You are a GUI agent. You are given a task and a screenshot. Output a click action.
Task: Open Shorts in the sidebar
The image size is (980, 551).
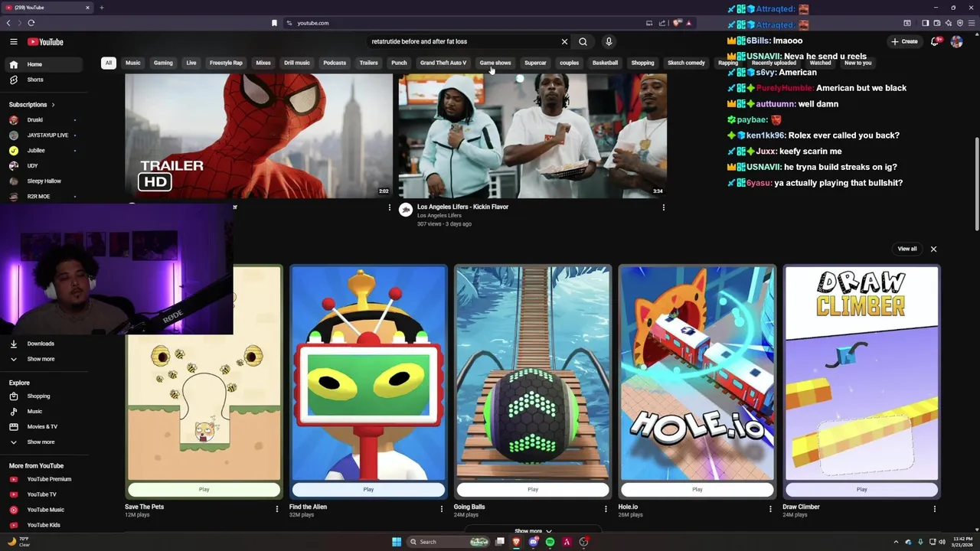coord(44,80)
